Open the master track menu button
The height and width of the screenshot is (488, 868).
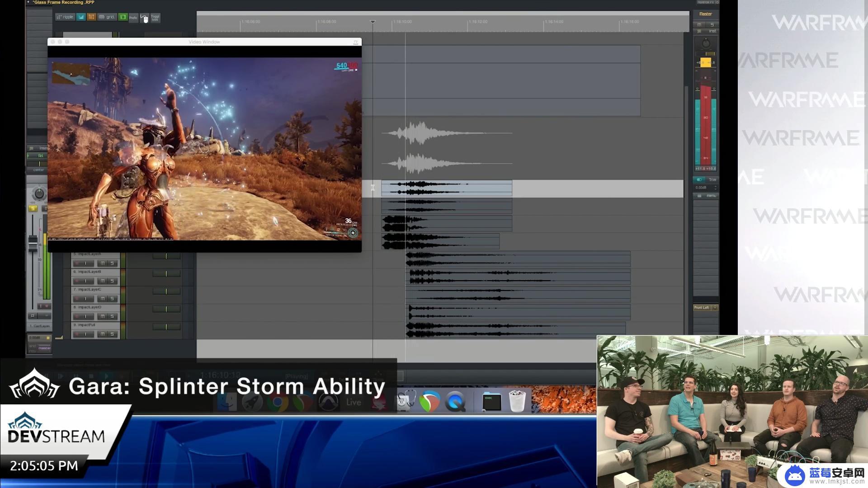pyautogui.click(x=707, y=196)
